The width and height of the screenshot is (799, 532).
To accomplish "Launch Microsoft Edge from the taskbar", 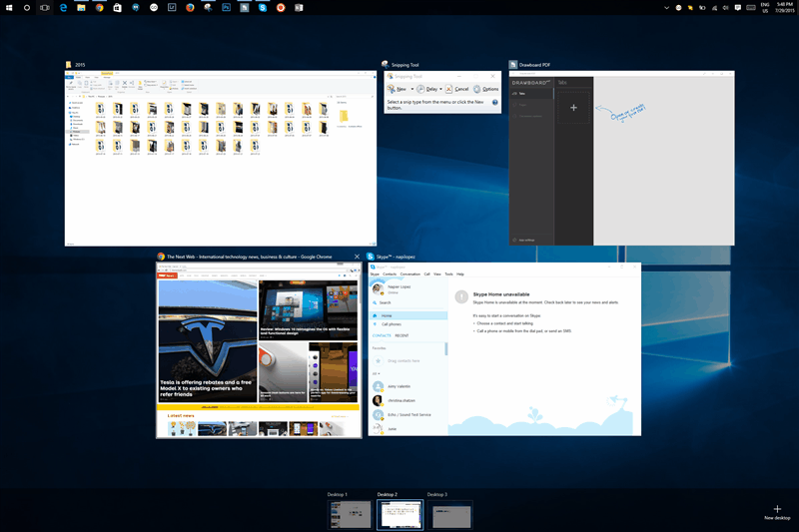I will (x=63, y=8).
